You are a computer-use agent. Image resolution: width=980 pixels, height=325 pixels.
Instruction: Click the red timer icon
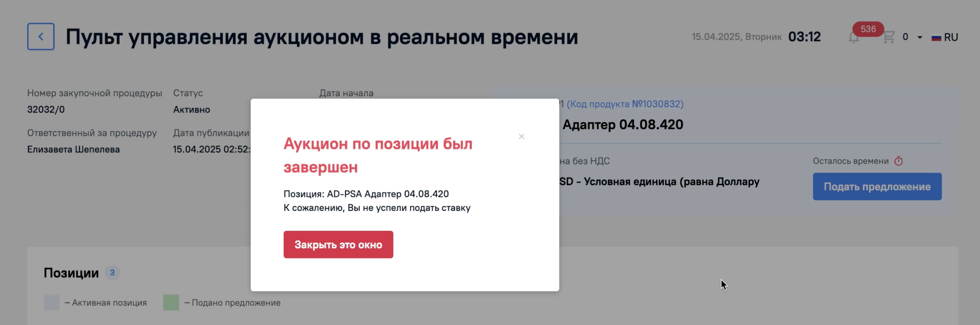click(x=899, y=161)
